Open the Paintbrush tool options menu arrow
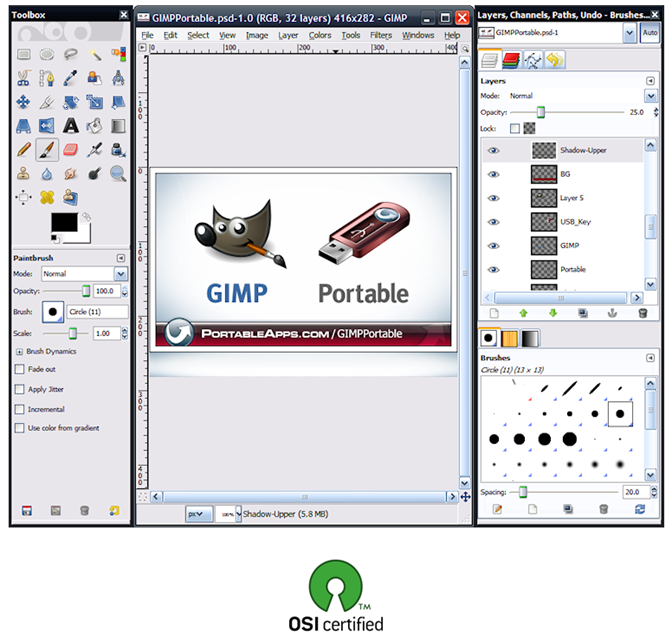 coord(121,258)
